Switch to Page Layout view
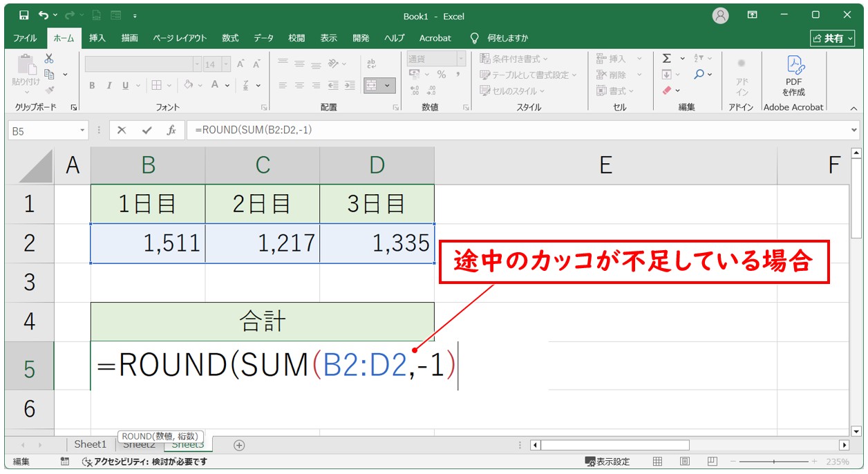Viewport: 868px width, 474px height. [x=684, y=462]
